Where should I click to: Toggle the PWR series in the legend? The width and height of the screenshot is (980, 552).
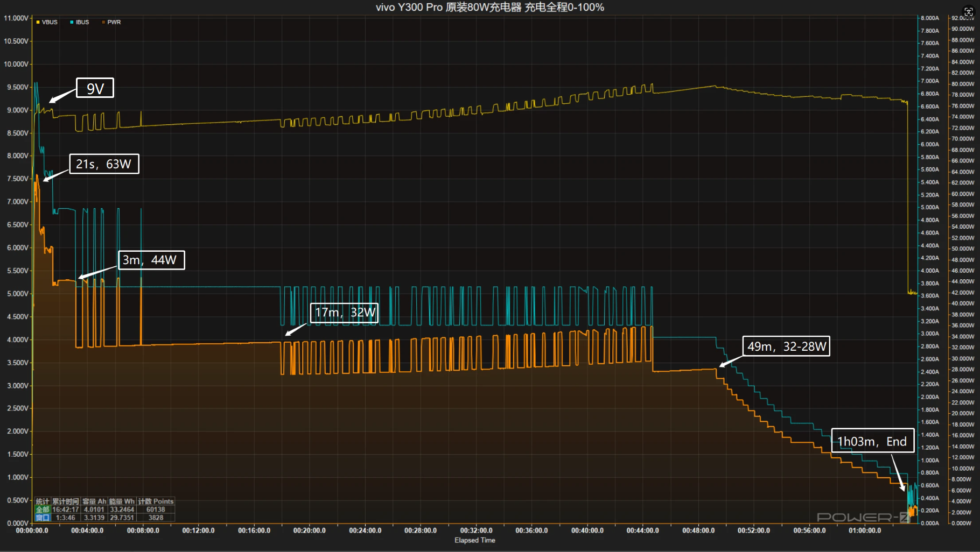tap(111, 22)
